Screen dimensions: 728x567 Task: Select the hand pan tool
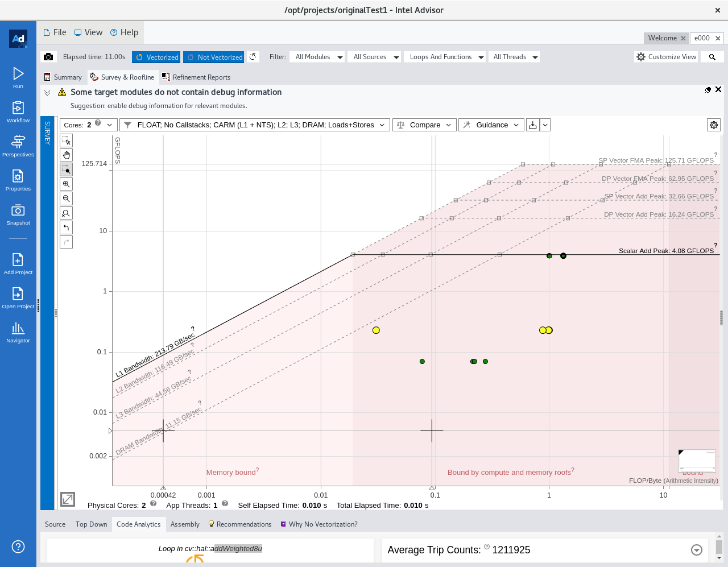pyautogui.click(x=67, y=155)
